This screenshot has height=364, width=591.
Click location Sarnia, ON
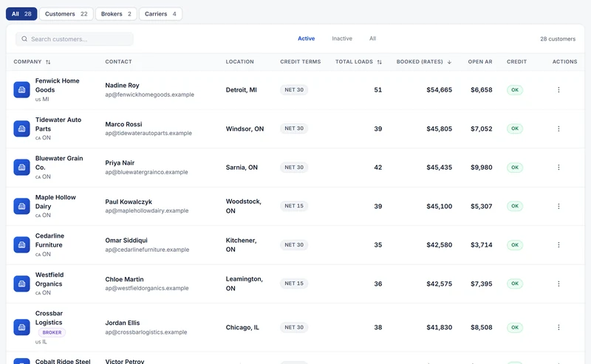click(242, 168)
